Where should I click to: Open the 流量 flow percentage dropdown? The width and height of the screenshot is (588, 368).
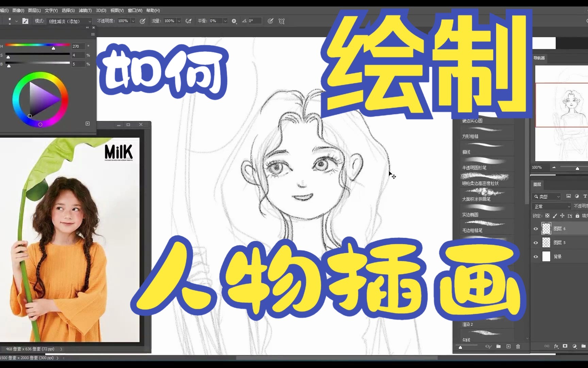tap(179, 21)
